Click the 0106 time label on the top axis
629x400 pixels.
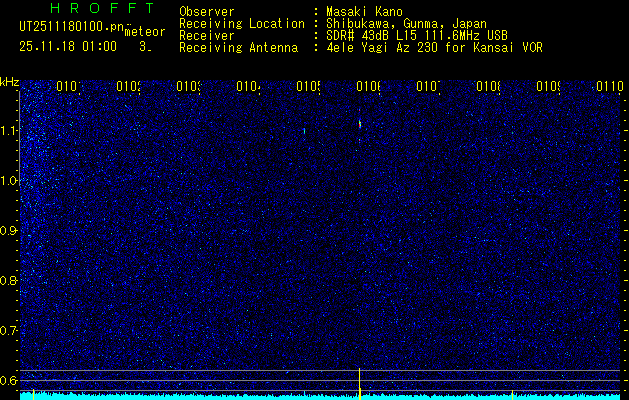point(368,86)
